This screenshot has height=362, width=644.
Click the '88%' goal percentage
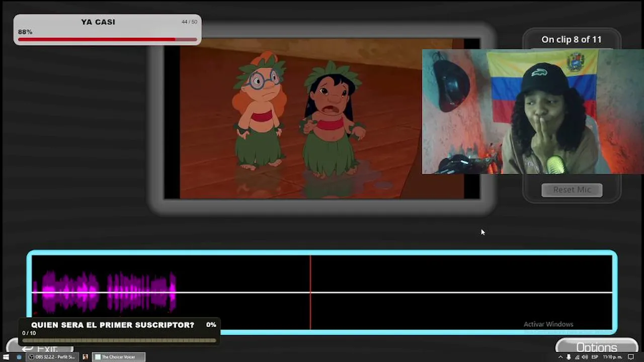click(x=25, y=32)
